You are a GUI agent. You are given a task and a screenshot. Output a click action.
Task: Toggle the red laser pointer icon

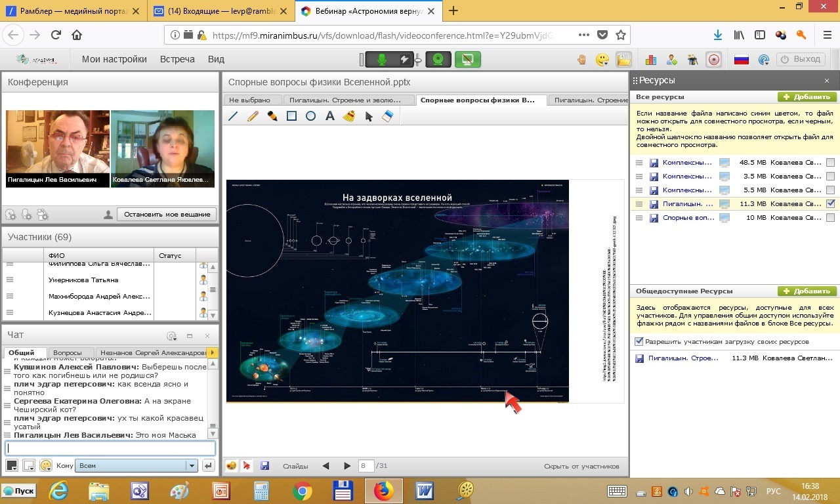click(x=247, y=466)
